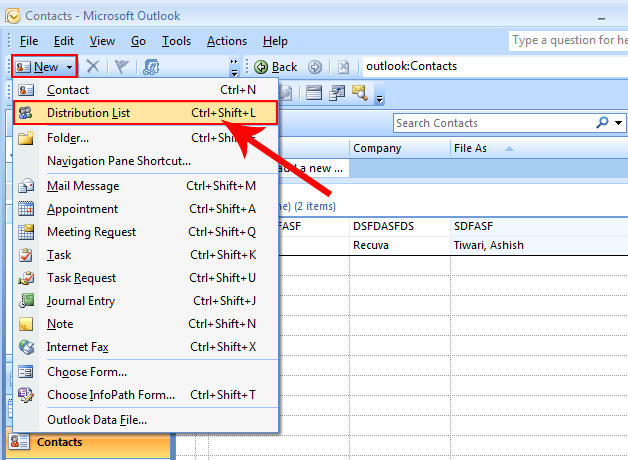Open the New button dropdown arrow
628x460 pixels.
[69, 67]
